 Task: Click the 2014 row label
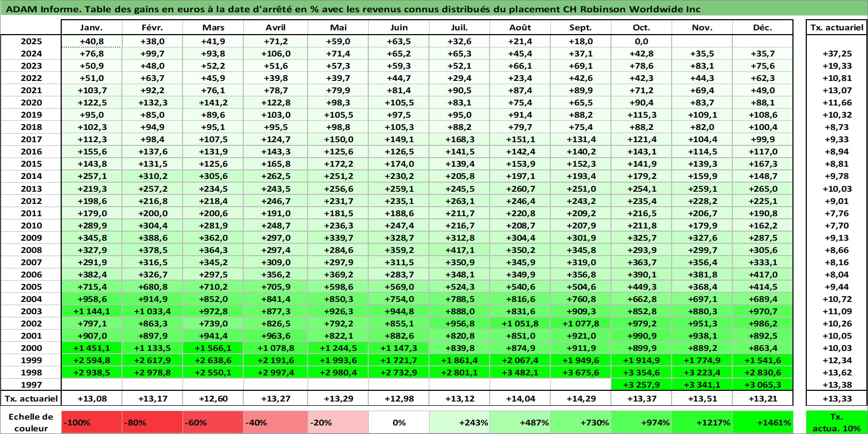click(31, 176)
